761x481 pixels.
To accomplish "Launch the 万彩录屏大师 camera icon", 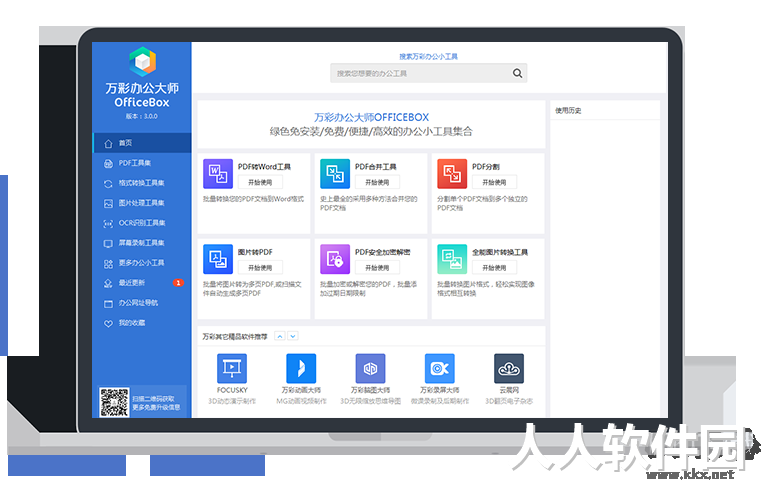I will pos(440,368).
